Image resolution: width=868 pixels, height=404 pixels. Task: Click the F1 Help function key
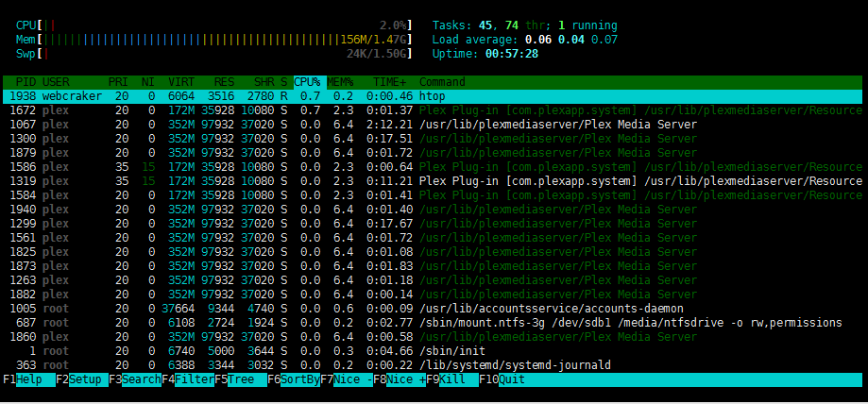tap(27, 379)
